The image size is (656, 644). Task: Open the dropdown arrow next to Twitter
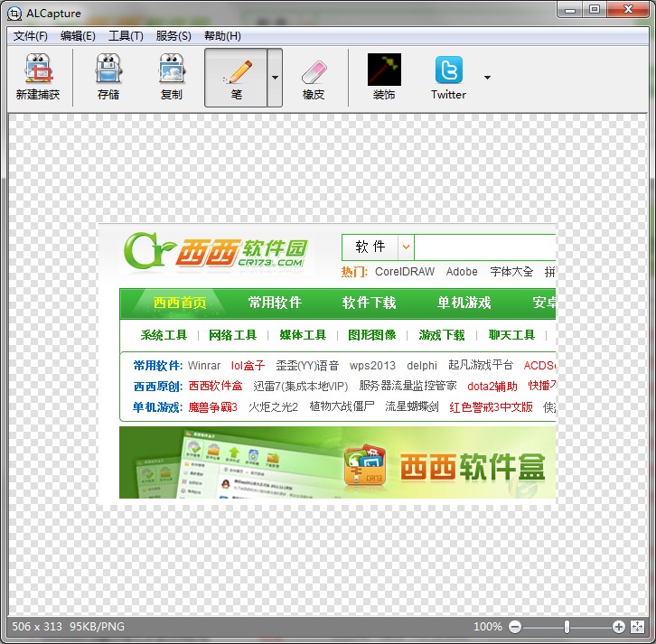pyautogui.click(x=487, y=78)
